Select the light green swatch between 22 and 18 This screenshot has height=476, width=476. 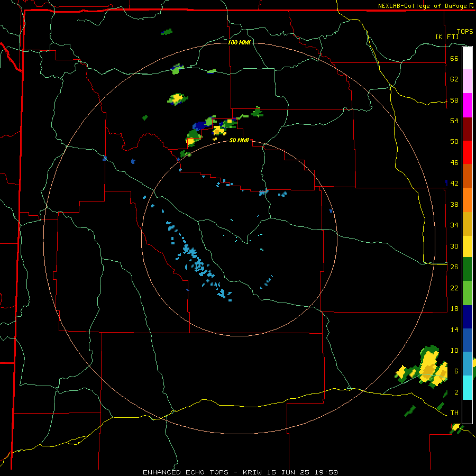[467, 293]
